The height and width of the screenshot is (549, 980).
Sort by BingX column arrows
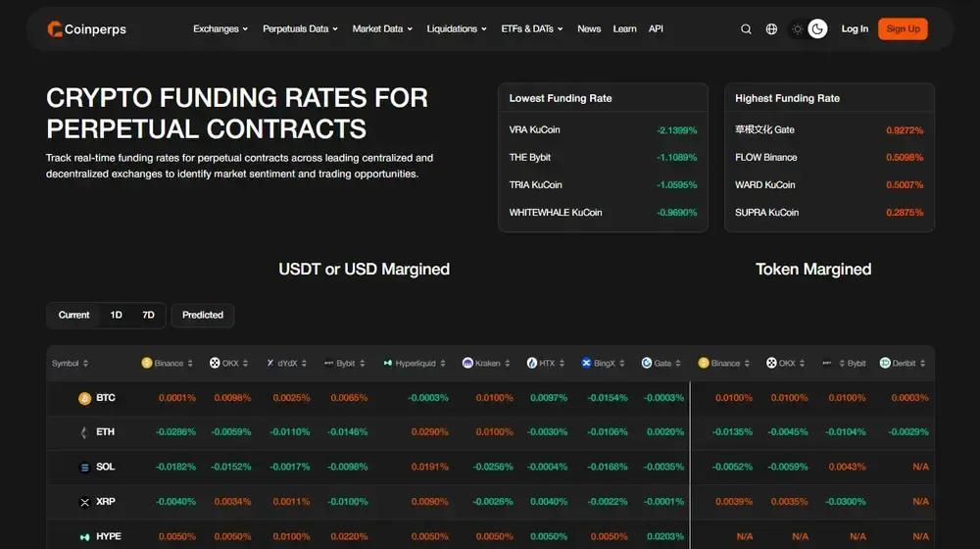(x=622, y=364)
